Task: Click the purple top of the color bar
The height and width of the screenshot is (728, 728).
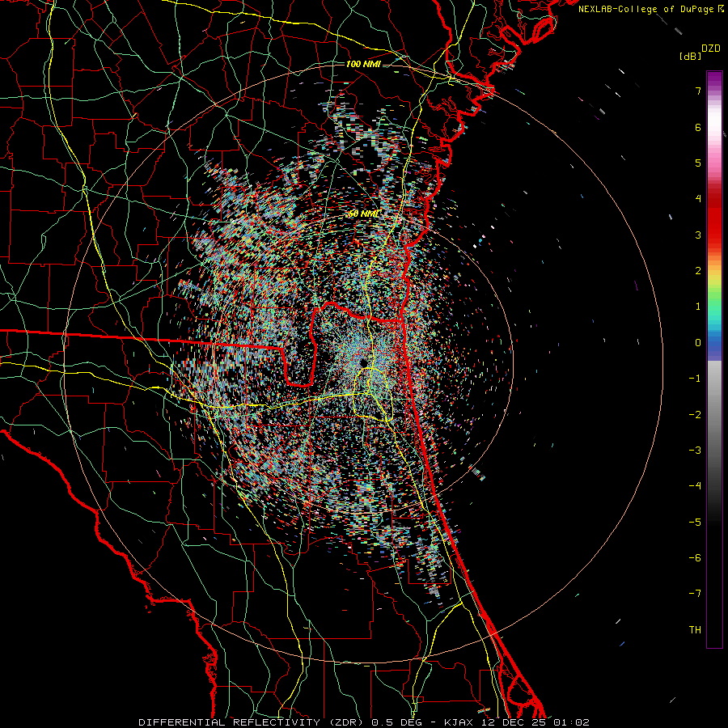Action: coord(714,79)
